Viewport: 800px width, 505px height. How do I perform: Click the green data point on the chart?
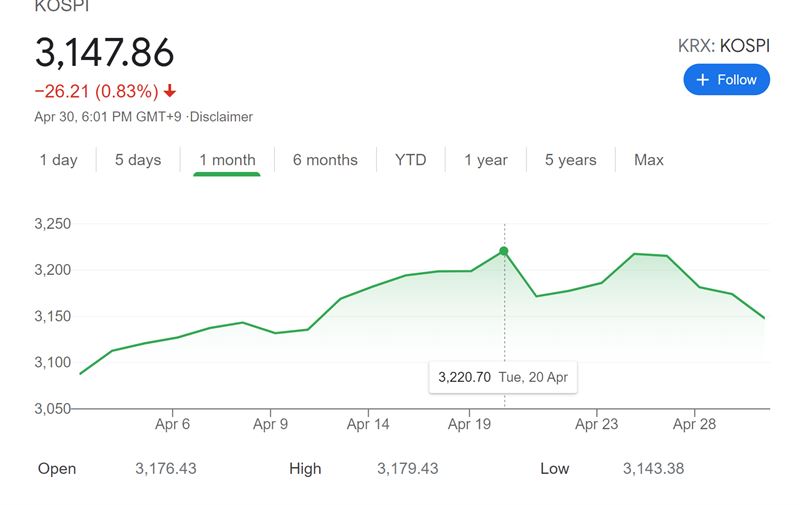(x=504, y=251)
